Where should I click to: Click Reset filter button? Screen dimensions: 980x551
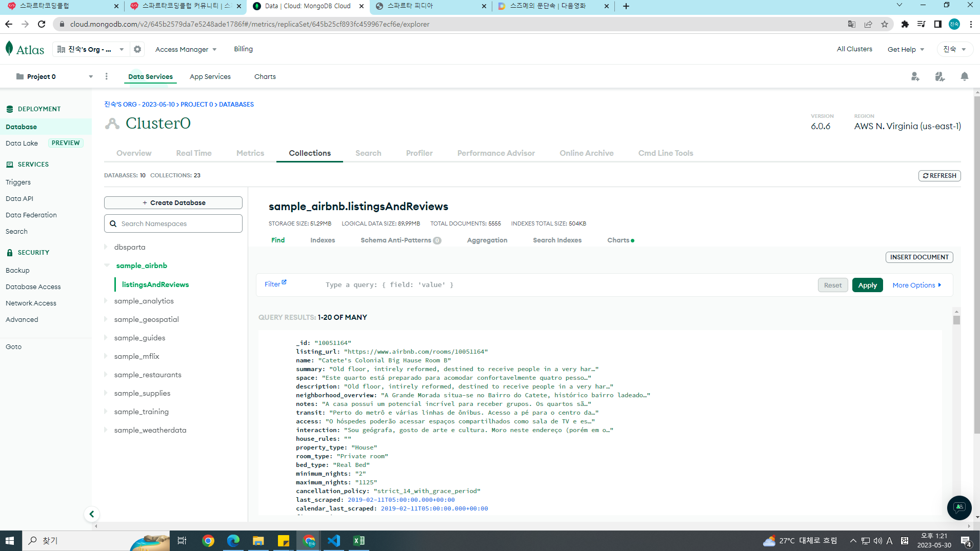833,285
